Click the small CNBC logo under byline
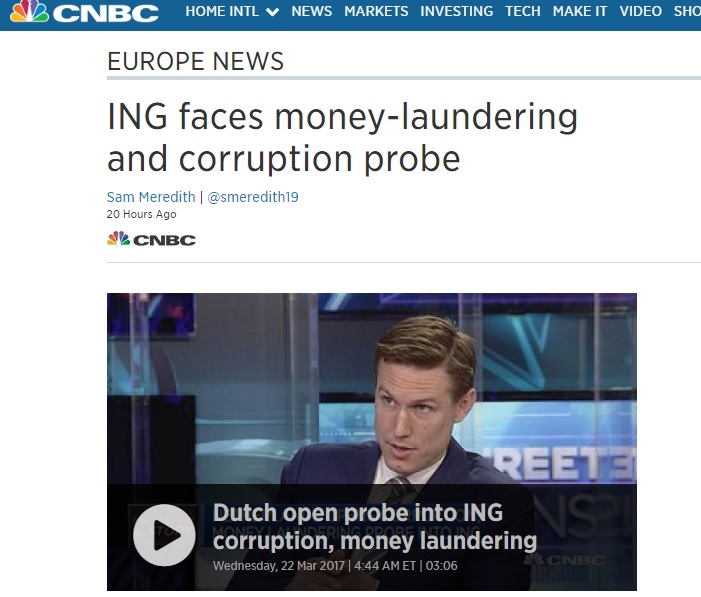 click(151, 239)
